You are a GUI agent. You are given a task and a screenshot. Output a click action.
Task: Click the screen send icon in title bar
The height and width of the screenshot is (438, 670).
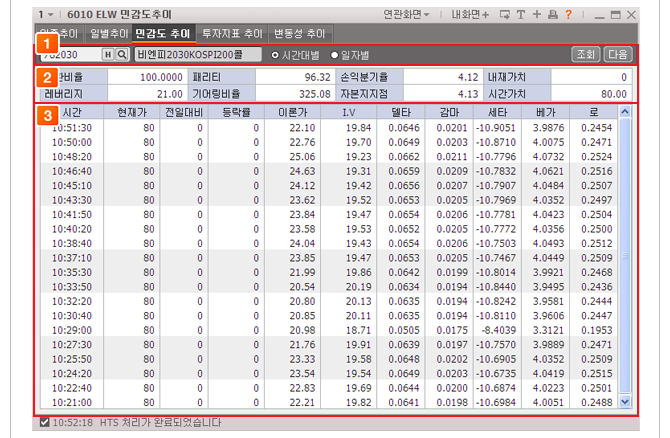(505, 15)
